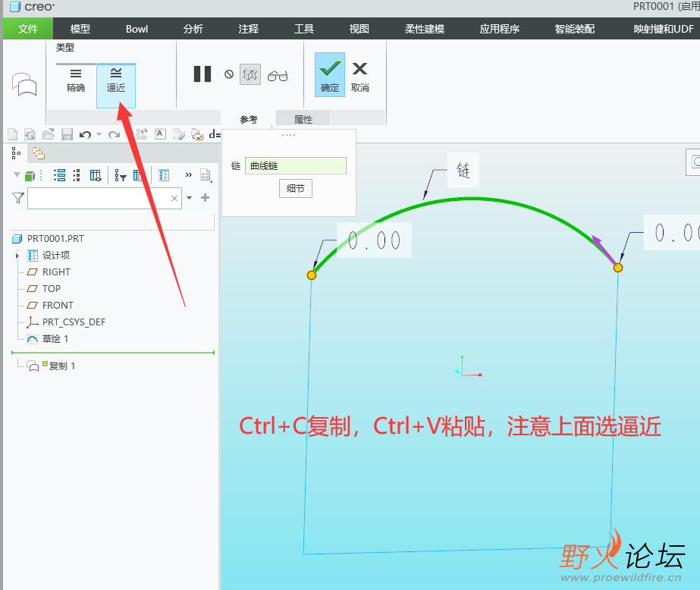Select the 精确 (Exact) curve type
Screen dimensions: 700x590
[x=75, y=81]
